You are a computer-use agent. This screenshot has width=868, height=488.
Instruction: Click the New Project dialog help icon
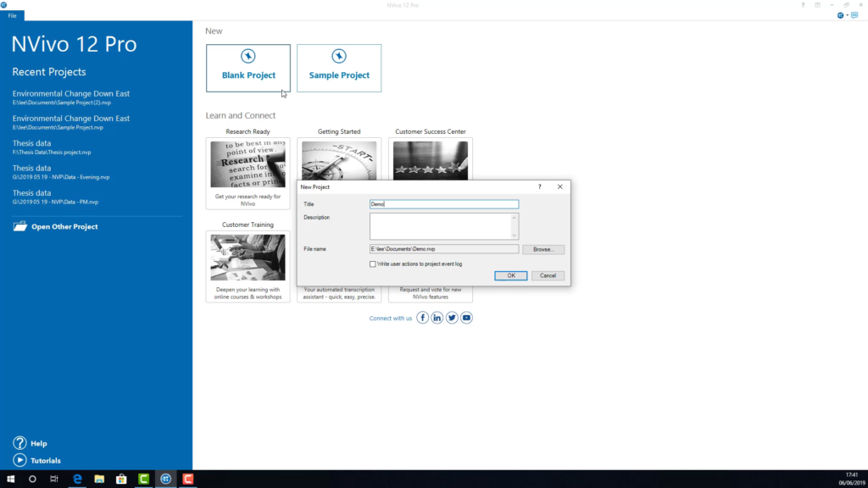(x=540, y=187)
